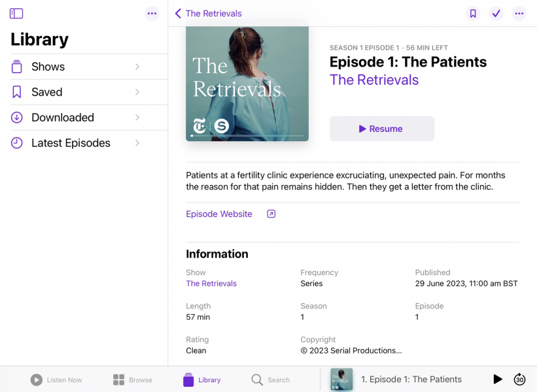The height and width of the screenshot is (392, 537).
Task: Expand the Shows row chevron
Action: (137, 67)
